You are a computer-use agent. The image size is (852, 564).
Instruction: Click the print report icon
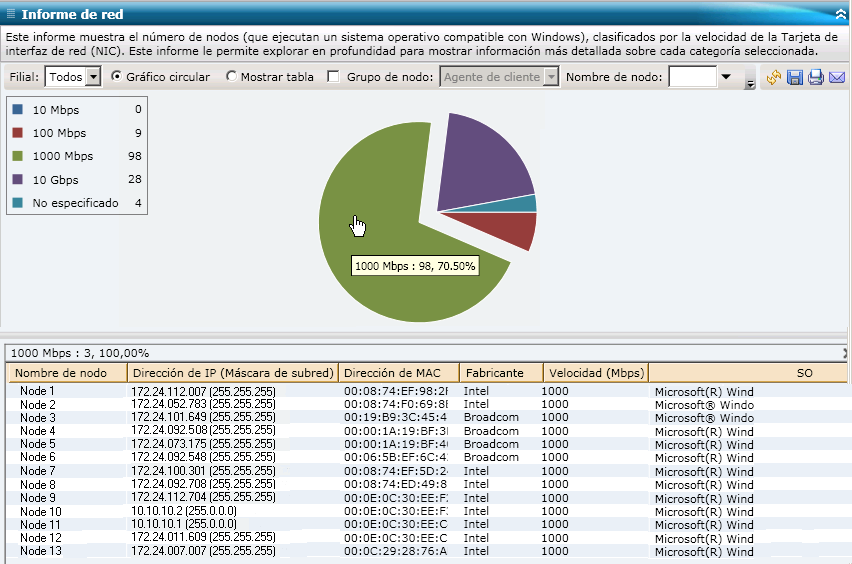point(816,78)
